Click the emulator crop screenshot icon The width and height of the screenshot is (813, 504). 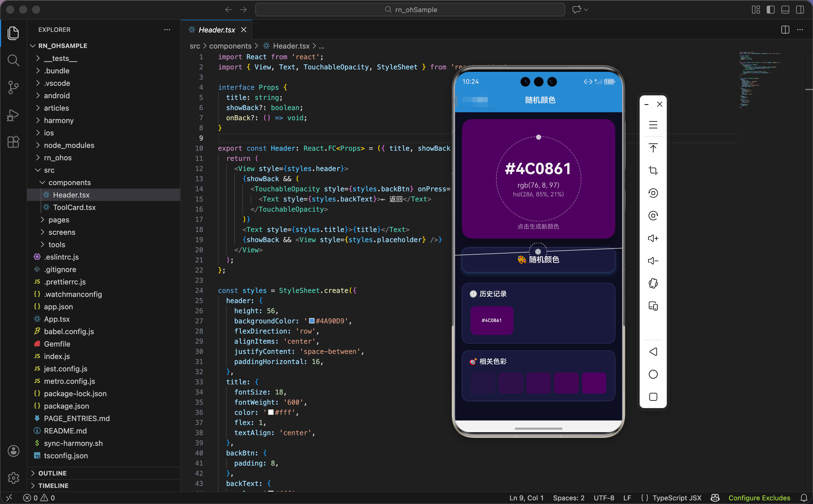coord(653,170)
